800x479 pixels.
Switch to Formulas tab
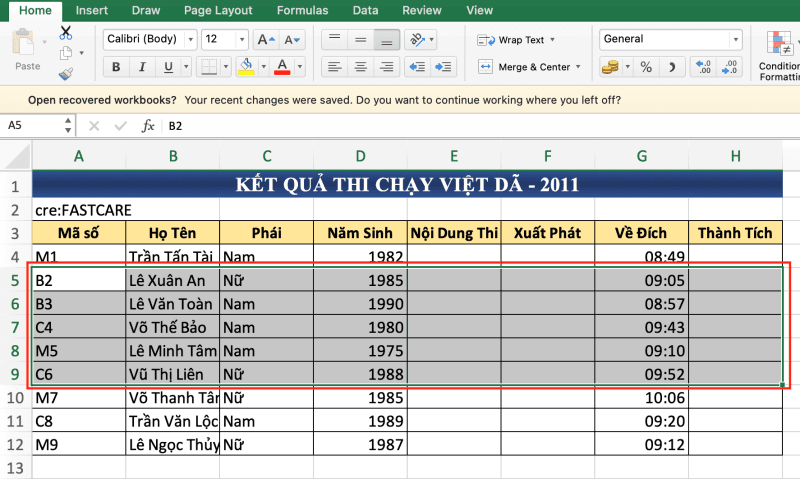pyautogui.click(x=303, y=11)
